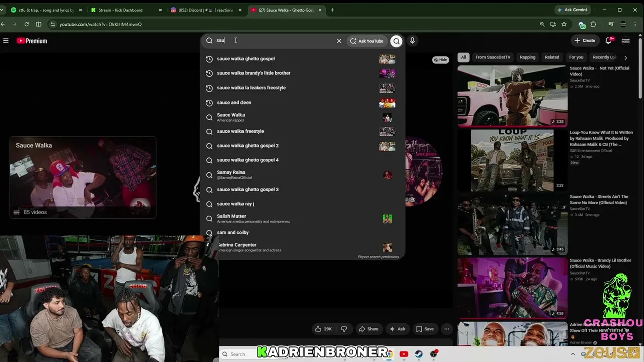
Task: Select 'sauce walka ghetto gospel 4' suggestion
Action: (302, 160)
